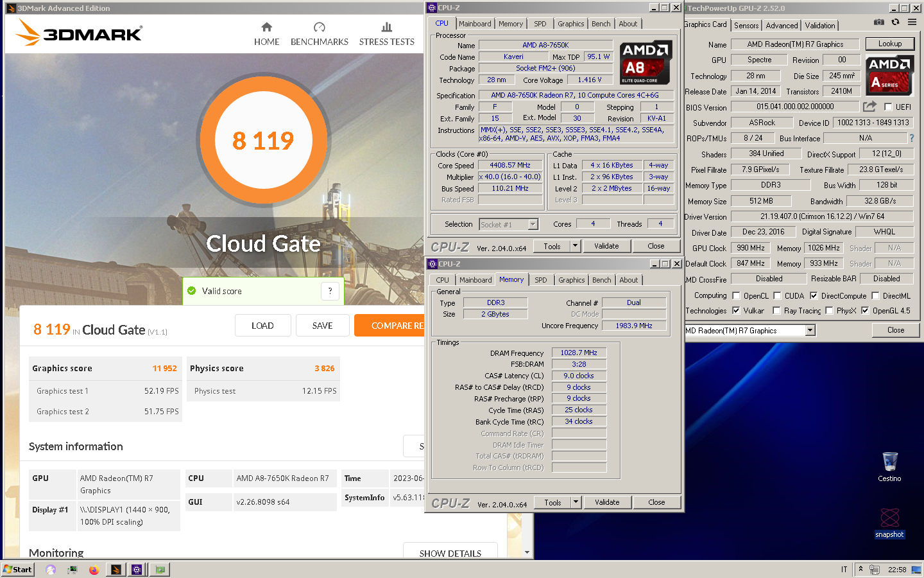Click the AMD A Series logo in GPU-Z
Screen dimensions: 924x578
pyautogui.click(x=889, y=76)
